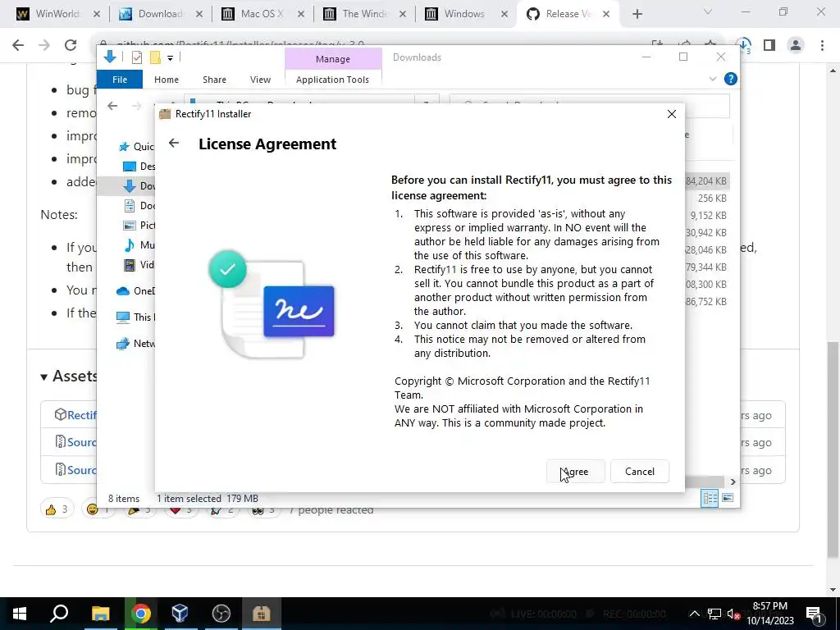Open VirtualBox from the taskbar
Screen dimensions: 840x630
pos(180,614)
